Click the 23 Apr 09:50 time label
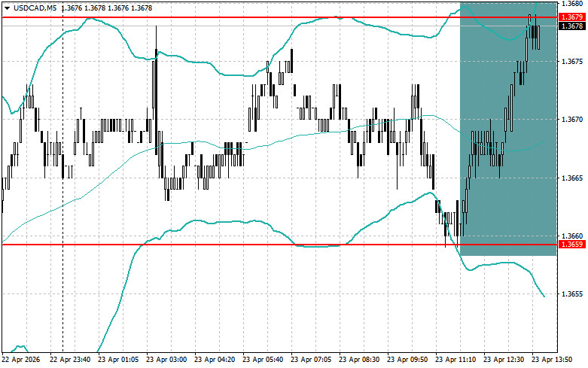588x368 pixels. (407, 360)
